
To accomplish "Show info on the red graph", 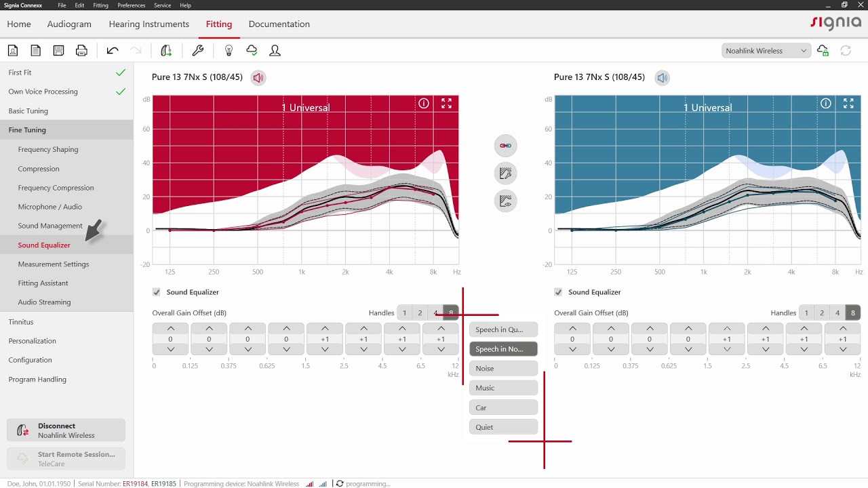I will (x=424, y=104).
